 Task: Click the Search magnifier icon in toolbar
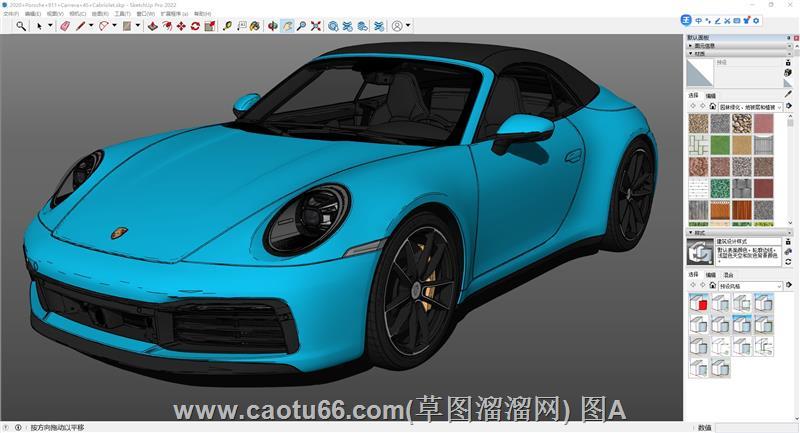tap(21, 26)
